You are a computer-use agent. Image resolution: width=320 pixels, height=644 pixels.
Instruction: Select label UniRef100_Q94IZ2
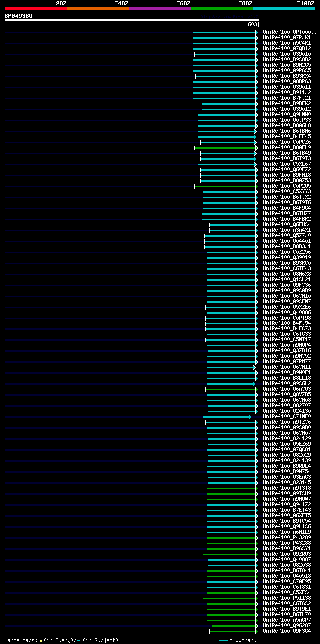click(x=287, y=504)
